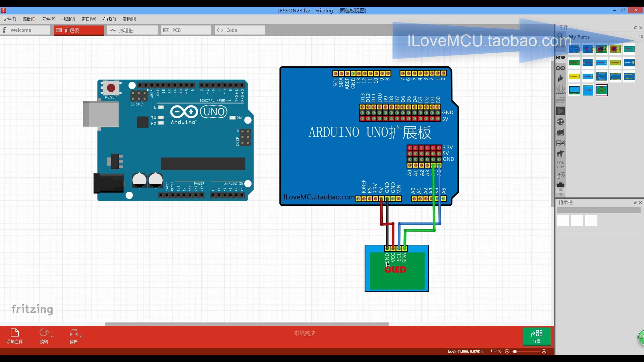Open the rotate options dropdown arrow
Image resolution: width=644 pixels, height=362 pixels.
coord(51,337)
